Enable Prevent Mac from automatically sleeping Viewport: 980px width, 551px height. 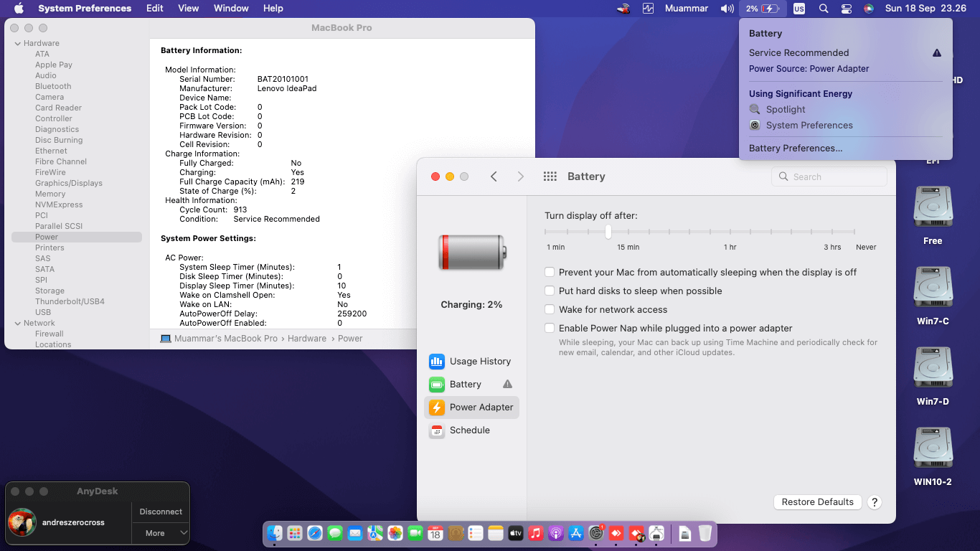point(550,273)
